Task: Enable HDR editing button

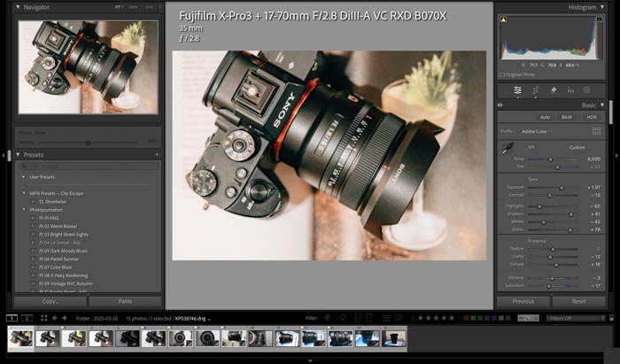Action: [591, 118]
